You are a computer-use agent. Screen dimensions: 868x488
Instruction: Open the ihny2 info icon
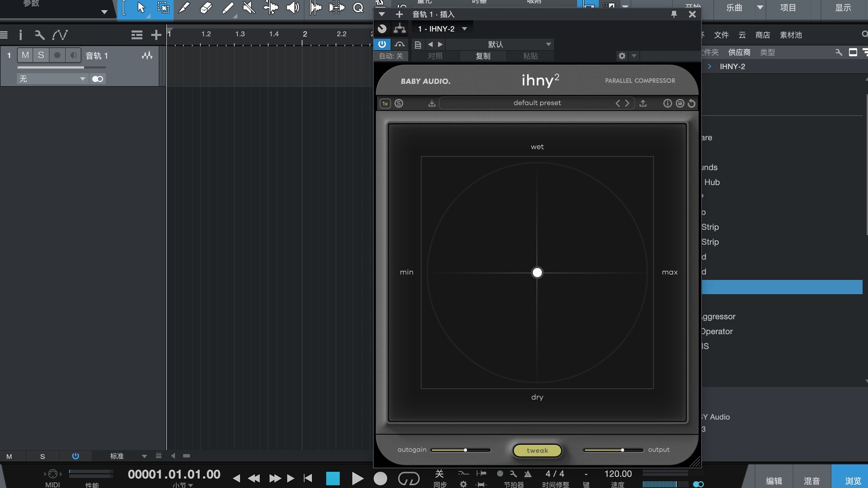point(667,103)
